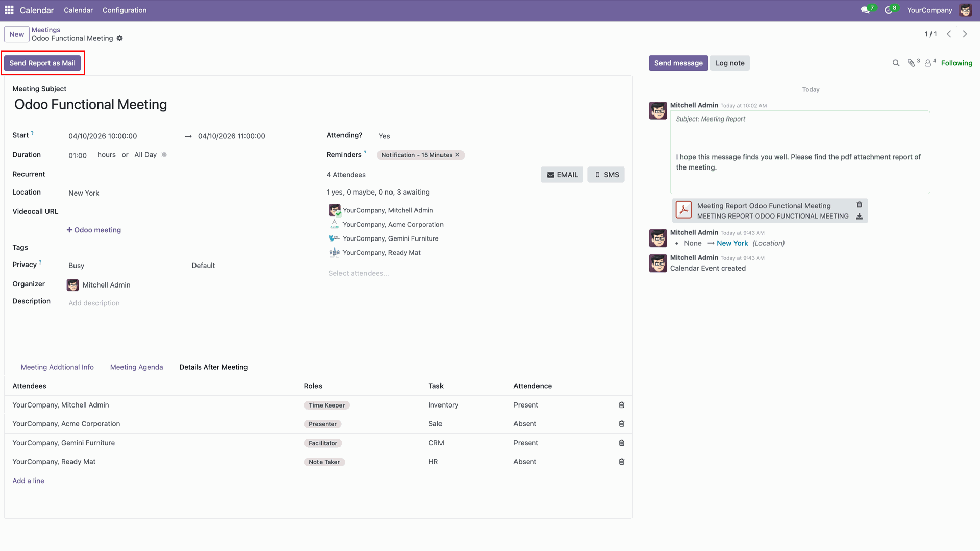Screen dimensions: 980x551
Task: Click Add a line link
Action: [28, 481]
